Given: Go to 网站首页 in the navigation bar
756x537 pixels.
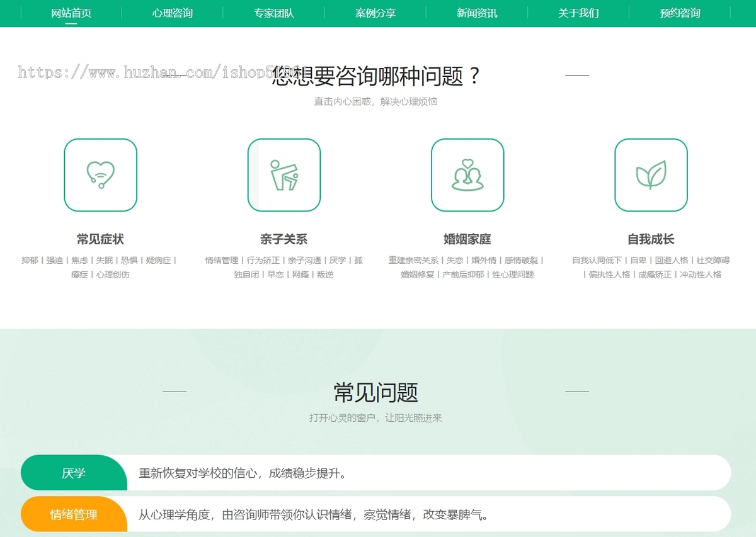Looking at the screenshot, I should (x=71, y=13).
